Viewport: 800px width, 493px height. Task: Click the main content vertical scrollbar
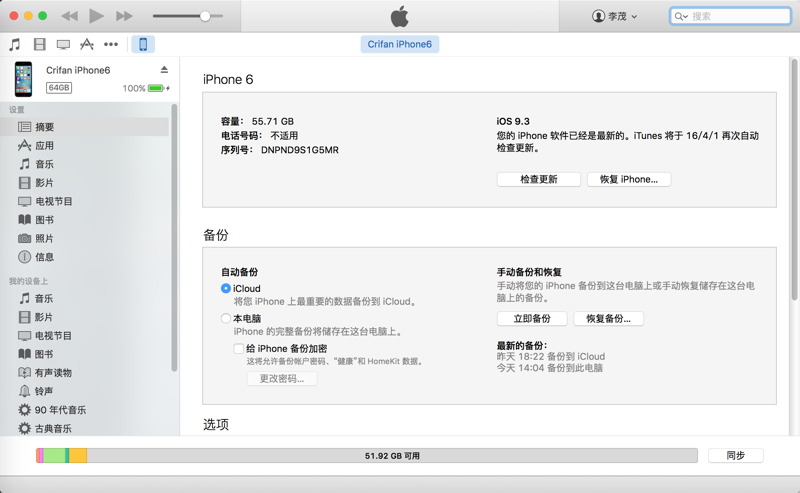(794, 179)
